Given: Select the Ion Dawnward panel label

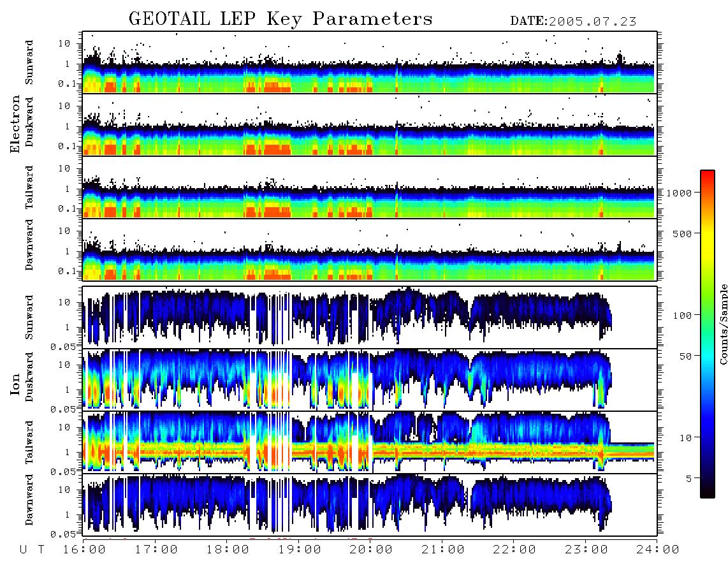Looking at the screenshot, I should point(29,500).
